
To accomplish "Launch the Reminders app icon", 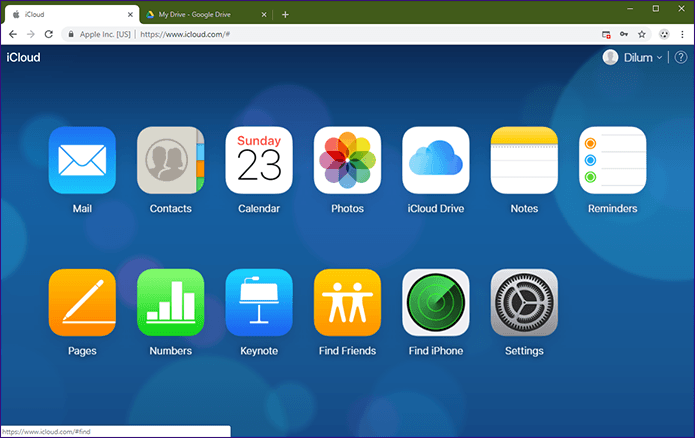I will [x=613, y=160].
